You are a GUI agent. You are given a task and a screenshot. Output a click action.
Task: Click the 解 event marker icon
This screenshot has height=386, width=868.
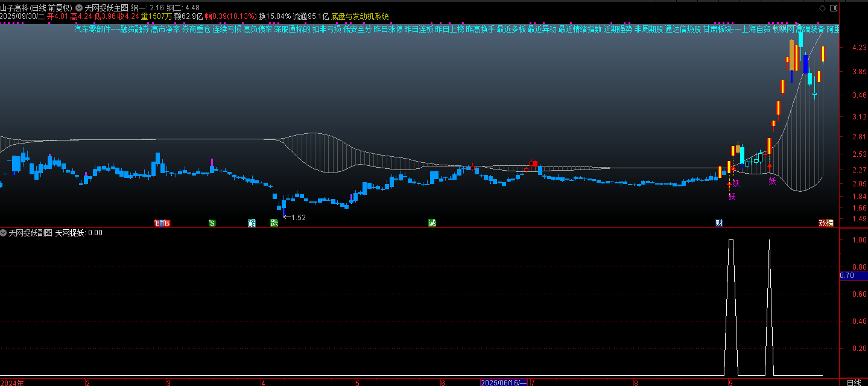click(252, 223)
